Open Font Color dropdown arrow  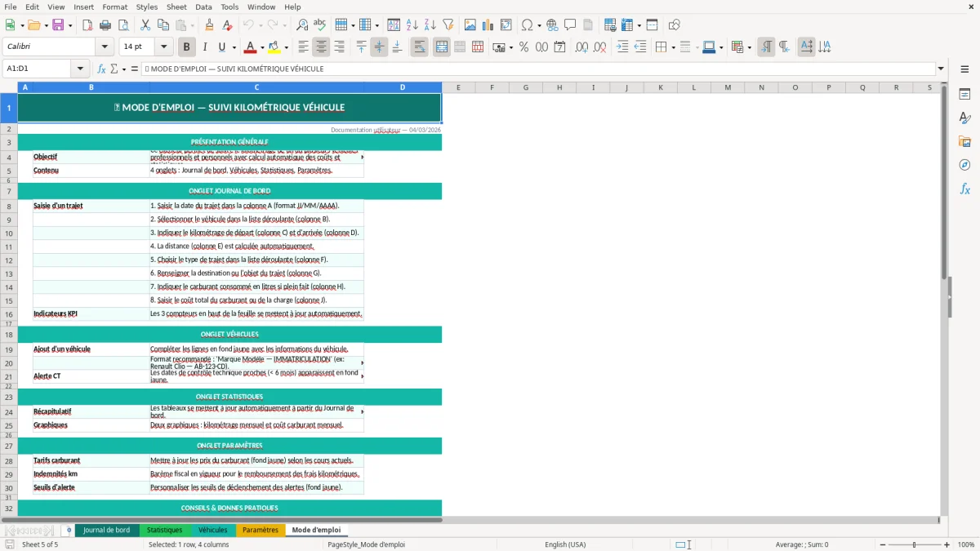263,47
